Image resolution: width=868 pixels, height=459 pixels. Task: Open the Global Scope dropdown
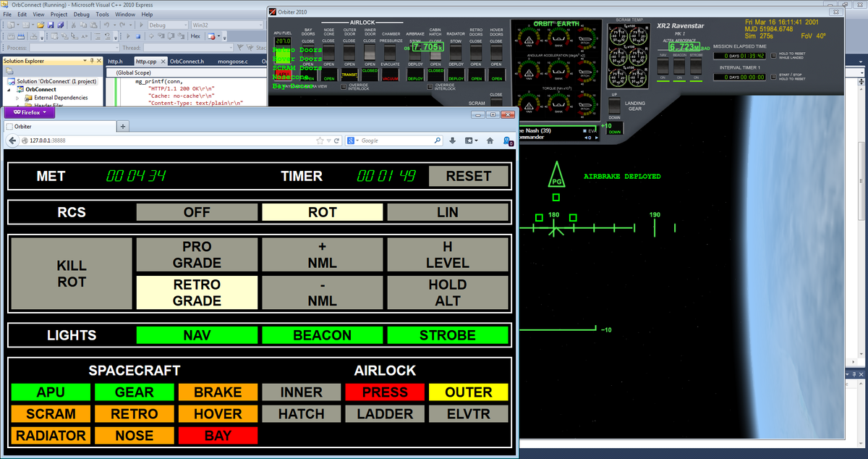pyautogui.click(x=187, y=72)
